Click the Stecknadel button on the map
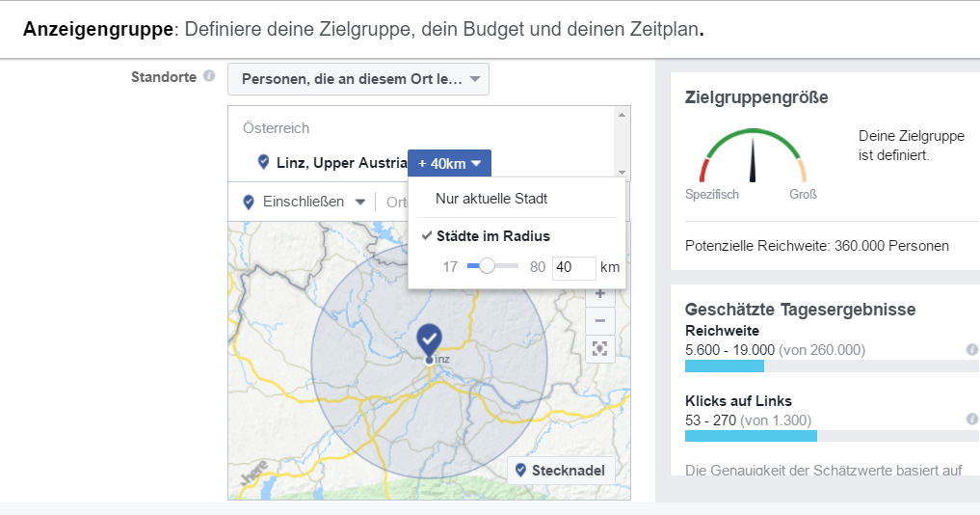 click(561, 471)
